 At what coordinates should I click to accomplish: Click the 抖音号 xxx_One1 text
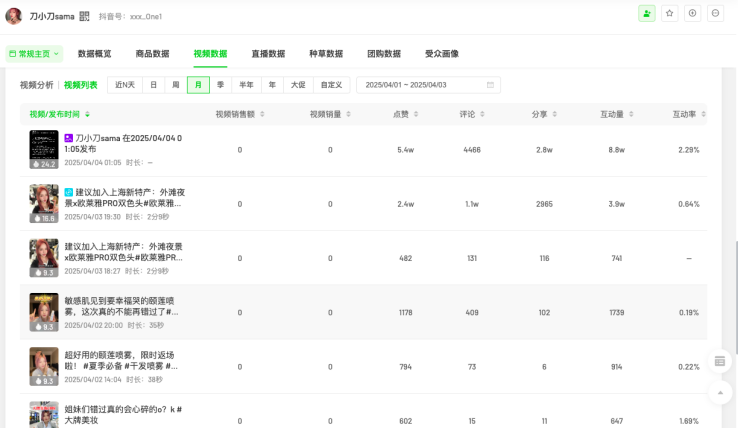pos(130,16)
